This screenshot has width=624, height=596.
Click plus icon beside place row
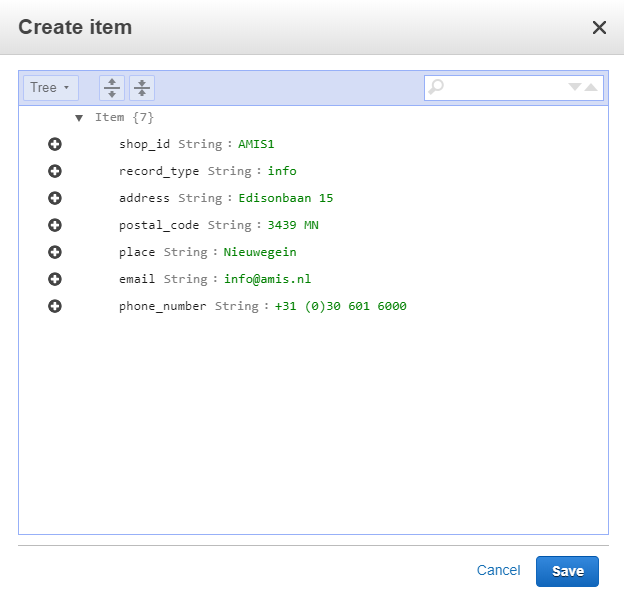(x=55, y=252)
